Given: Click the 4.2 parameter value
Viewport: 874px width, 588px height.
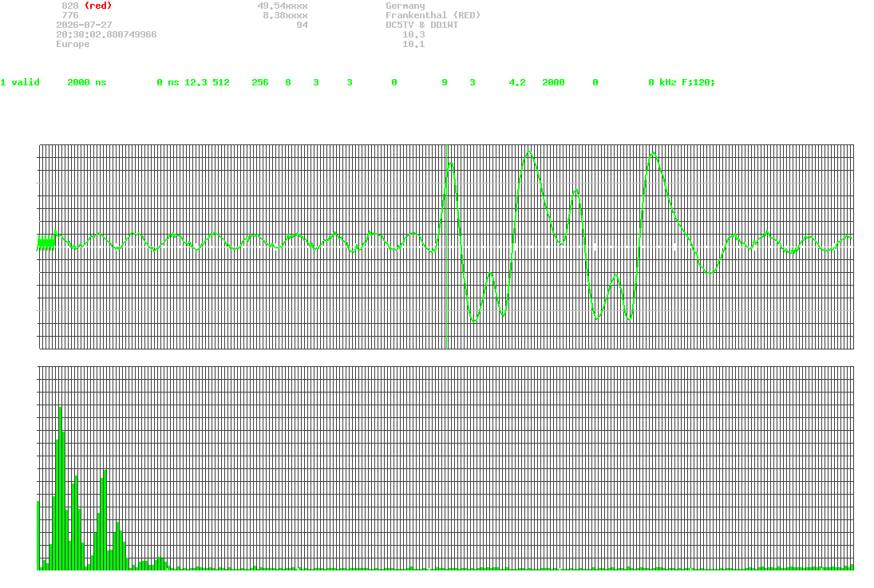Looking at the screenshot, I should [517, 82].
